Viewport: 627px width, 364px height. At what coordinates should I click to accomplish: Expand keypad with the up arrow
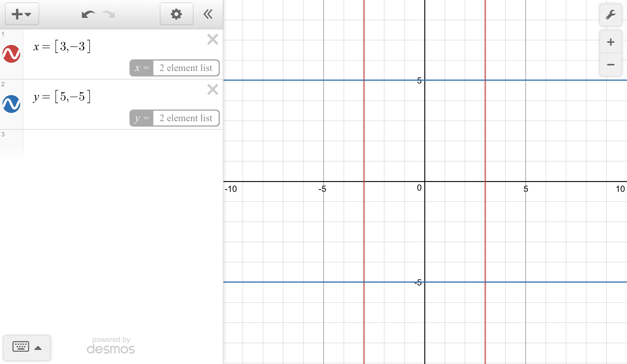38,348
